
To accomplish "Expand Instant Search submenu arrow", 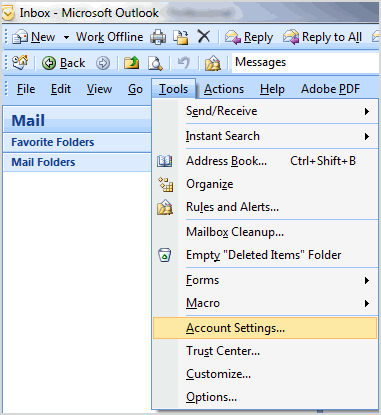I will click(x=367, y=136).
